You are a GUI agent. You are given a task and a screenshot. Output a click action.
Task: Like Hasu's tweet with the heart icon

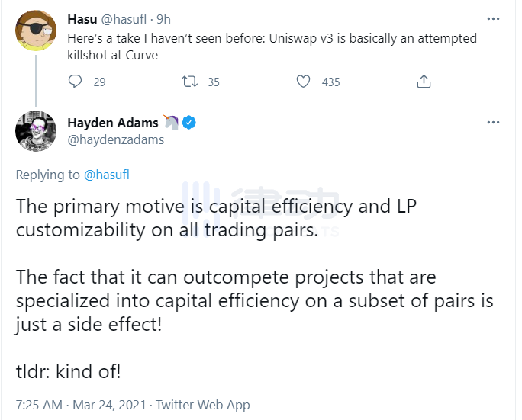[304, 82]
